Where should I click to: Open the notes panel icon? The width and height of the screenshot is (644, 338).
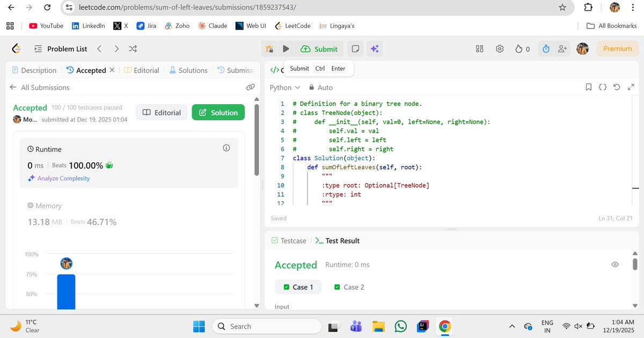(x=355, y=48)
